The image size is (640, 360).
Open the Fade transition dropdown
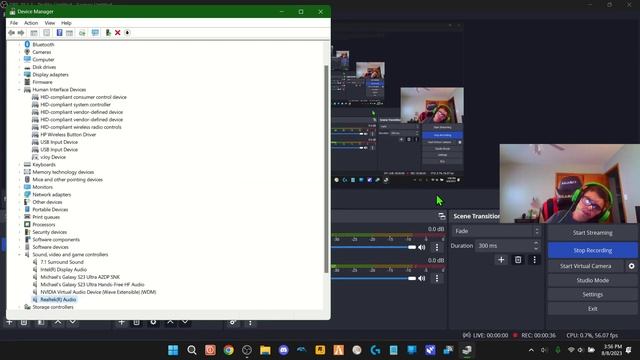click(x=496, y=231)
